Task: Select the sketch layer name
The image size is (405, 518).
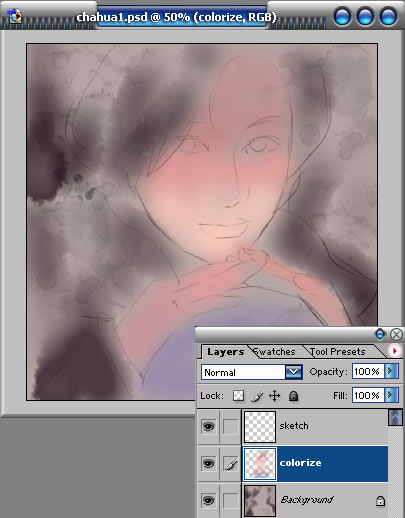Action: pyautogui.click(x=294, y=426)
